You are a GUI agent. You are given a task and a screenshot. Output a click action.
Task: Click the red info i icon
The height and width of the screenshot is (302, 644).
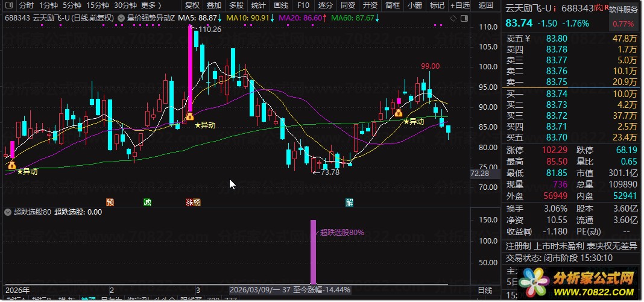[555, 8]
